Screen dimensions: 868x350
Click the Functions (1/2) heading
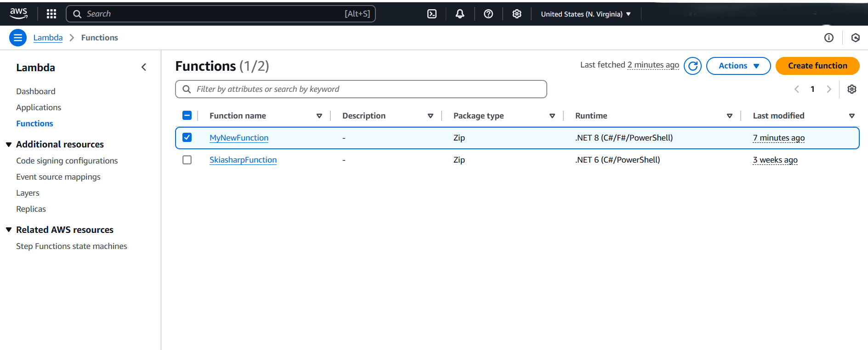pos(222,66)
